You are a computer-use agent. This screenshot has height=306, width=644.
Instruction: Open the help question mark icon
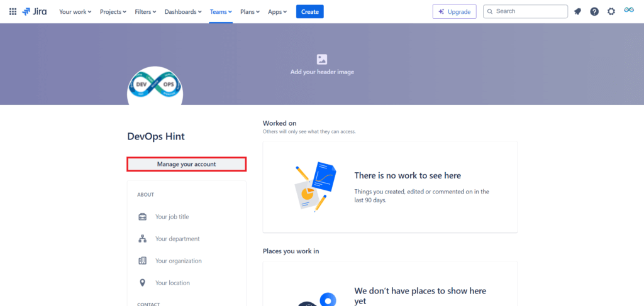(594, 11)
